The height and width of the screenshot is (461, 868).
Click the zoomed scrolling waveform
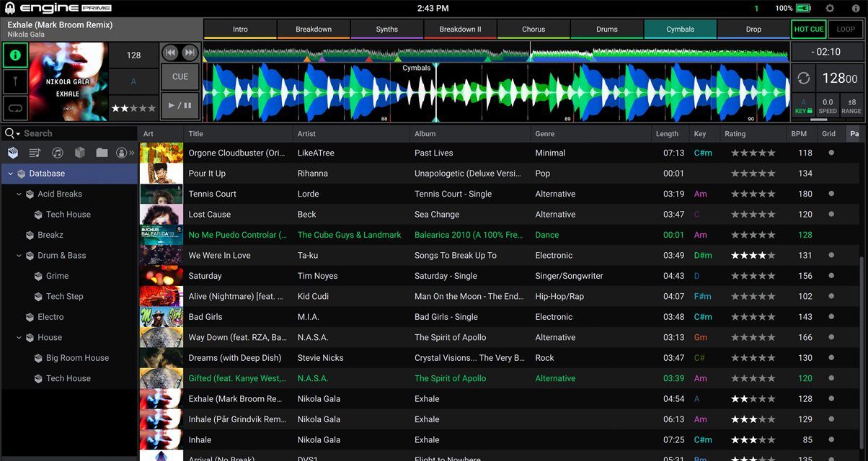496,92
